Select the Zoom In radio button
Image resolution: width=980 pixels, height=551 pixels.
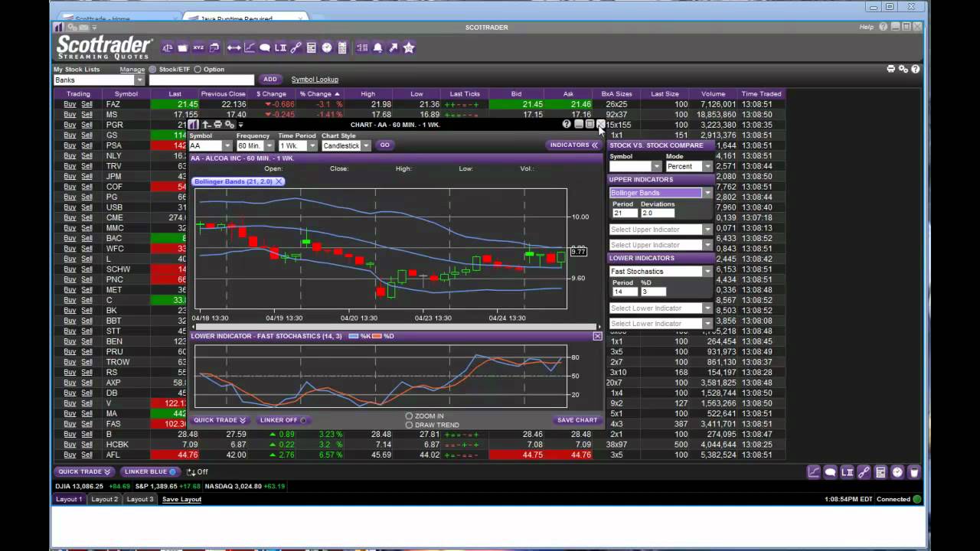[409, 416]
